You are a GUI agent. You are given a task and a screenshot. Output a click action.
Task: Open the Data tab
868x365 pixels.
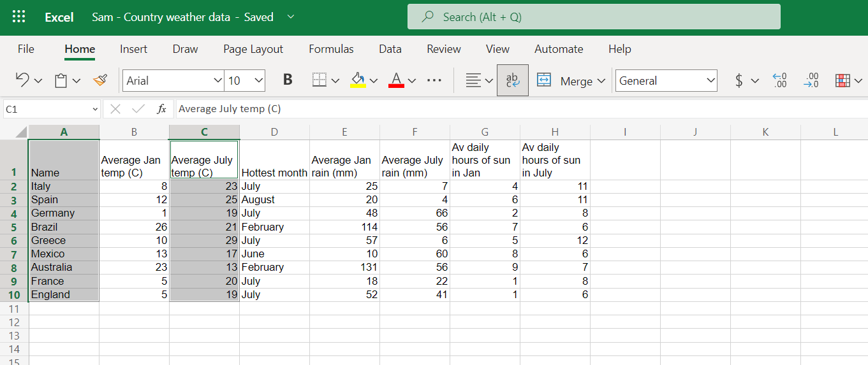390,49
